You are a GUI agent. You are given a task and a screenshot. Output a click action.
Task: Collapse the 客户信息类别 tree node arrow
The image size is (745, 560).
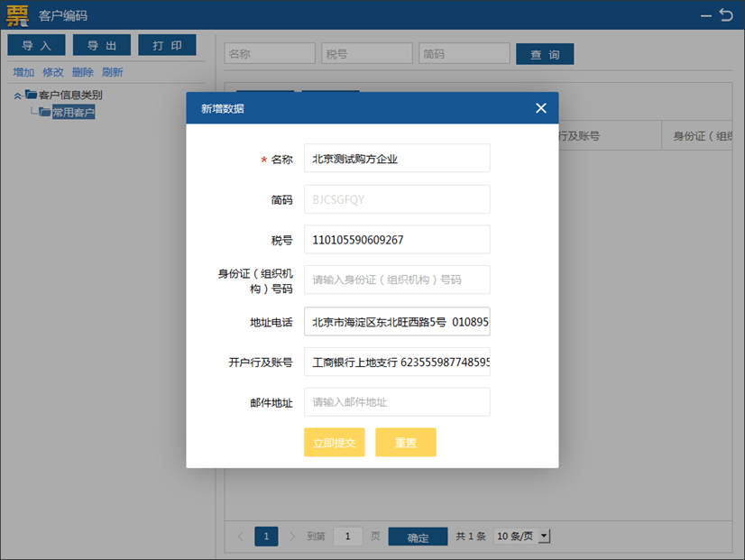tap(17, 96)
